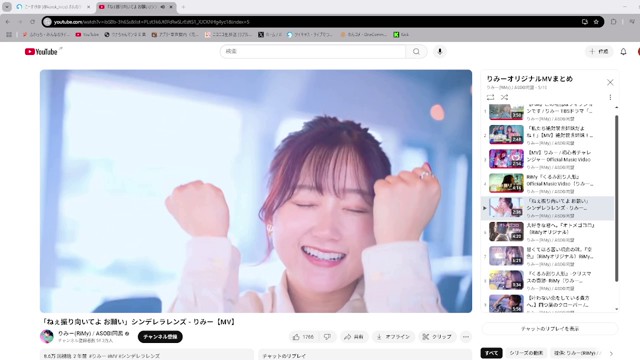Select the 提供: りみー filter chip

[x=576, y=353]
